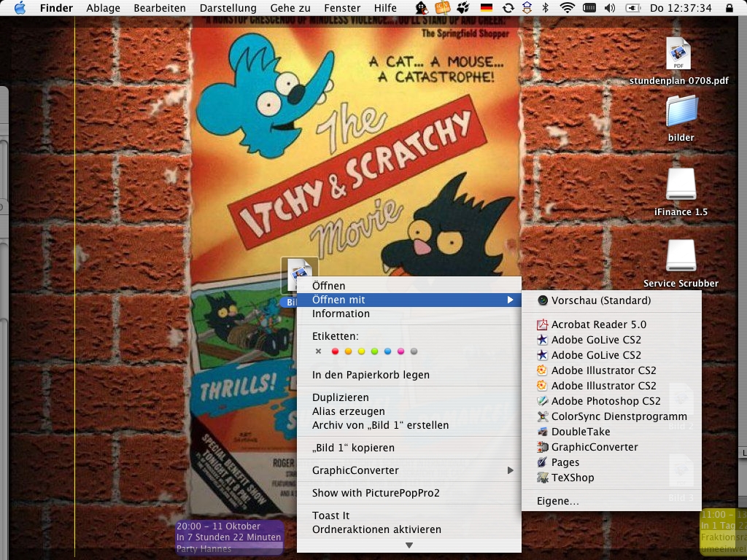Open with Acrobat Reader 5.0
Image resolution: width=747 pixels, height=560 pixels.
pyautogui.click(x=611, y=324)
